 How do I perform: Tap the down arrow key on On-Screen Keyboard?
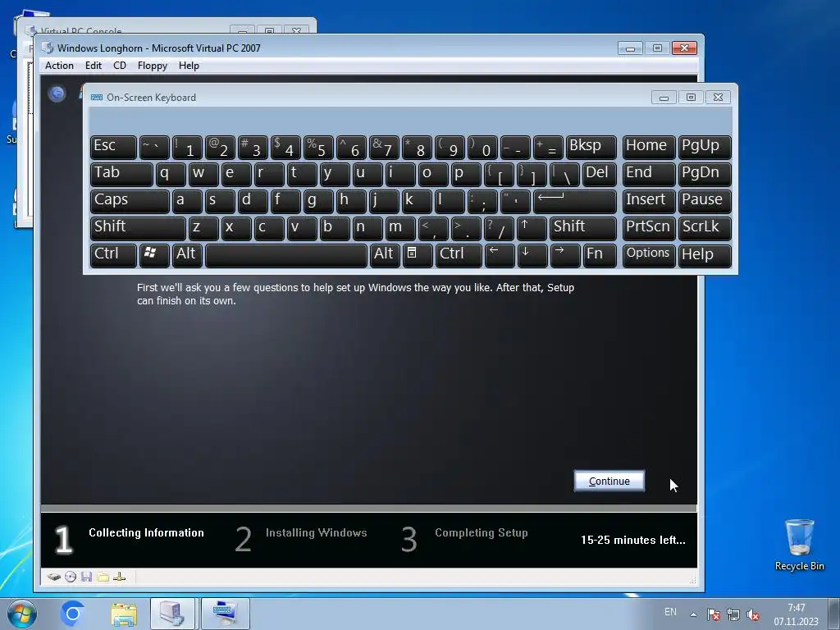click(x=532, y=255)
